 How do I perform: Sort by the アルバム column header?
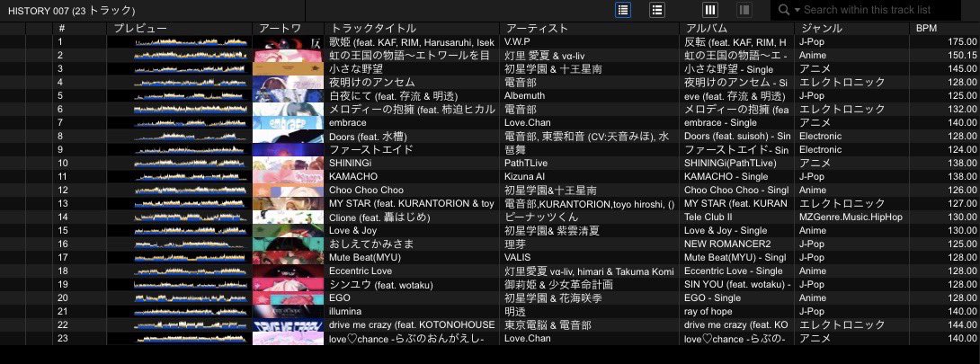point(707,28)
